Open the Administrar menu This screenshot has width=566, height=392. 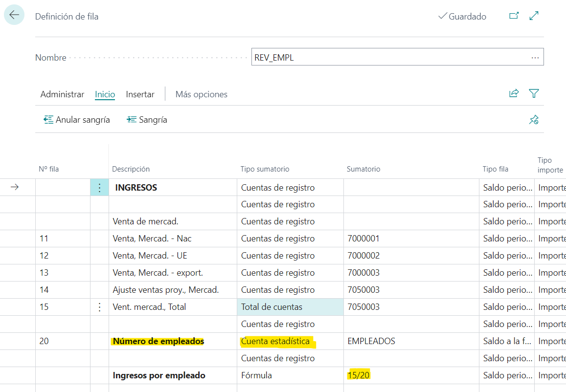(62, 94)
